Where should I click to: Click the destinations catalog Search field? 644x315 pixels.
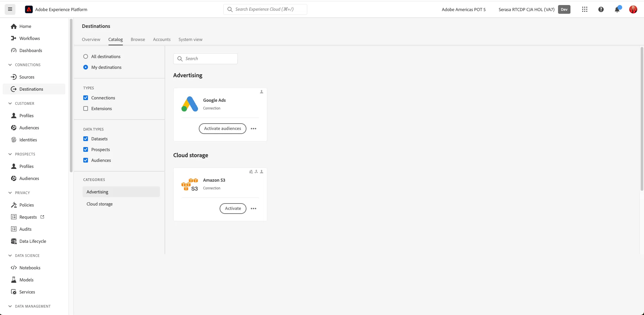coord(205,59)
